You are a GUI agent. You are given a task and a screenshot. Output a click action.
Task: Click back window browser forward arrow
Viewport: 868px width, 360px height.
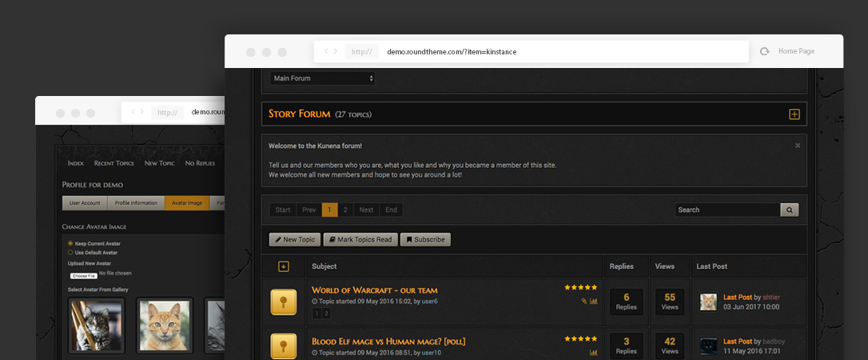coord(142,112)
